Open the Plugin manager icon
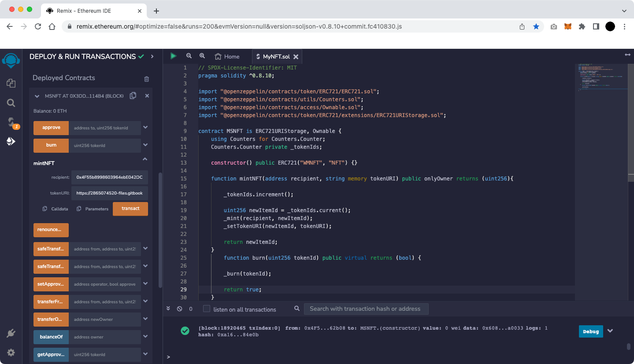The height and width of the screenshot is (364, 634). pos(11,333)
